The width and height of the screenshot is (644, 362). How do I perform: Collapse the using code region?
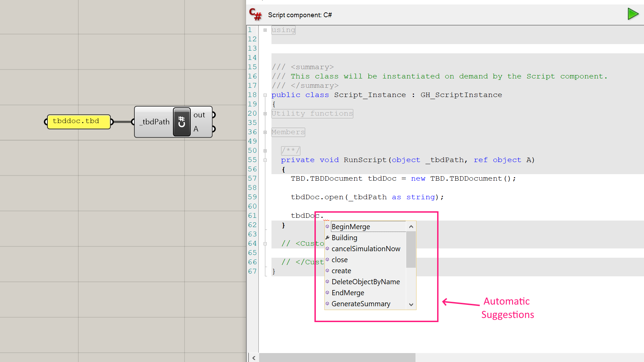click(x=265, y=30)
